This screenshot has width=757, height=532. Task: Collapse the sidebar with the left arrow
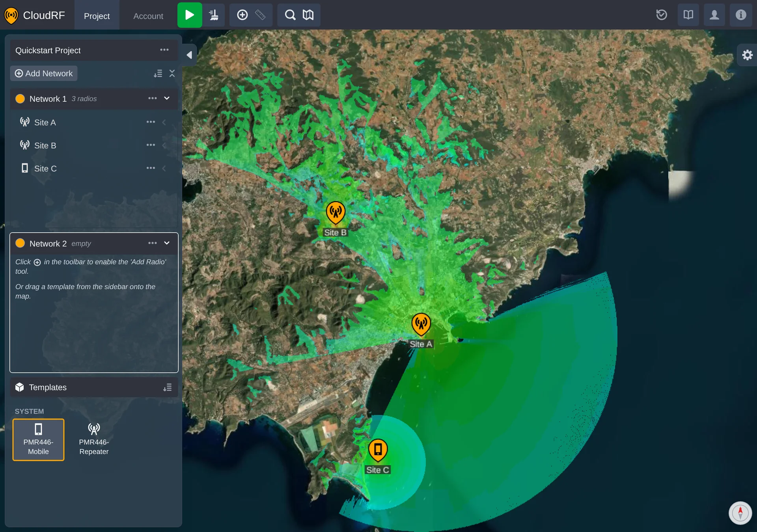(189, 55)
